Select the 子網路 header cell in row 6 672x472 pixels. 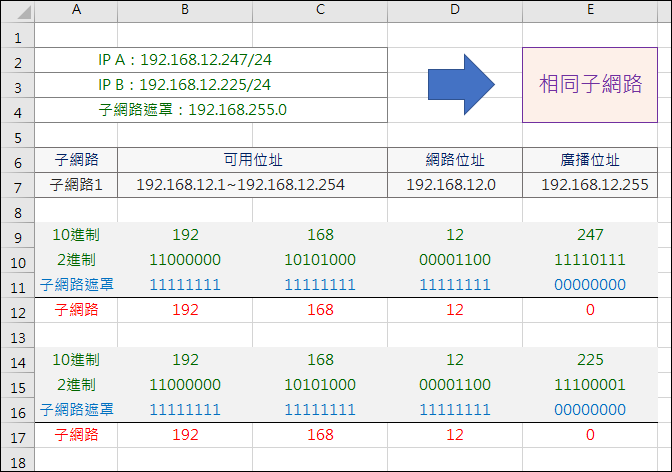point(76,160)
